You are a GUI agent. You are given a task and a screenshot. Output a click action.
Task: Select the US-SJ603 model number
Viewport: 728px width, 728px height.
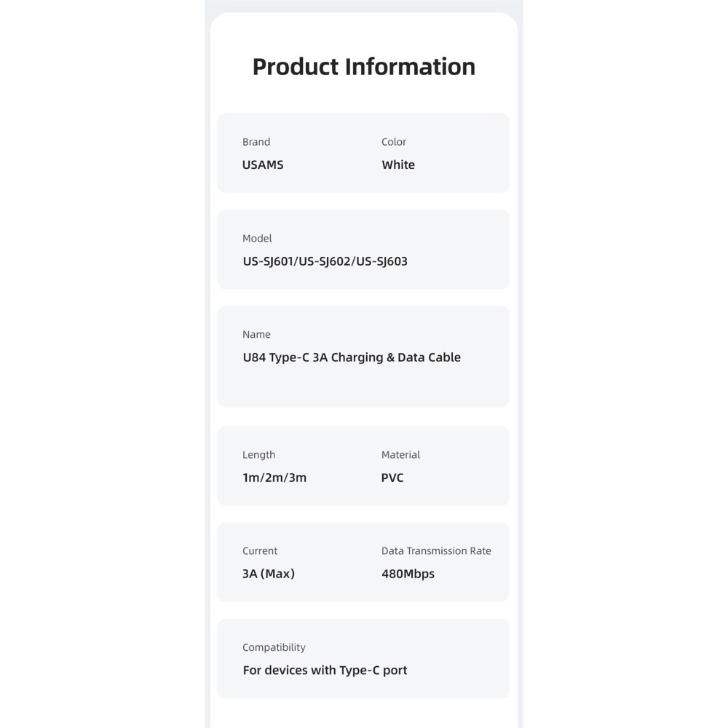(x=381, y=261)
